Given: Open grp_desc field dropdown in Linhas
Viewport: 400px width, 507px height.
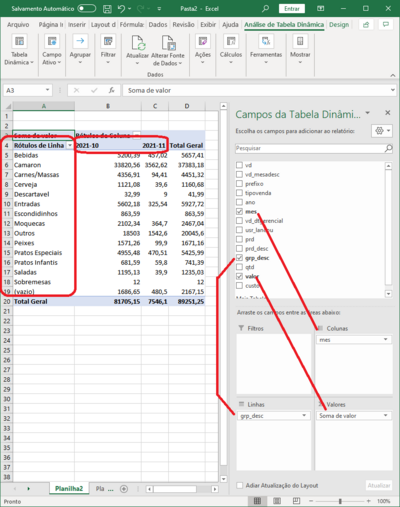Looking at the screenshot, I should 304,415.
